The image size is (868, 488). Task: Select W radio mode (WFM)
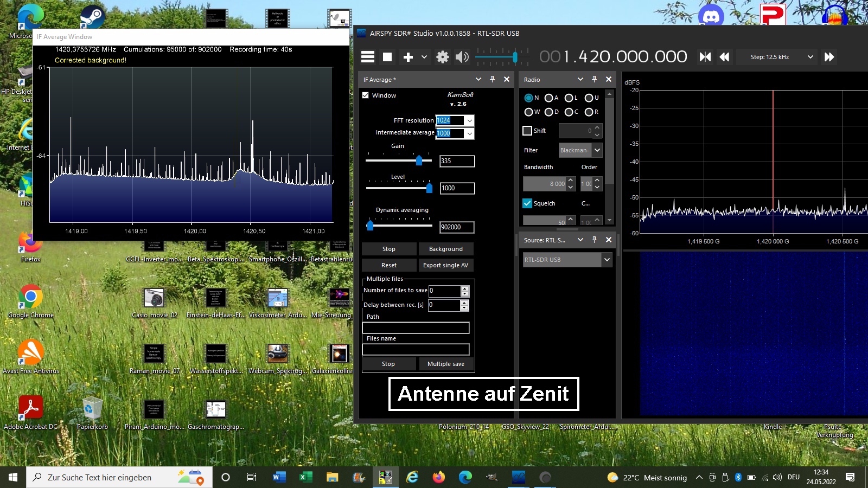(528, 112)
